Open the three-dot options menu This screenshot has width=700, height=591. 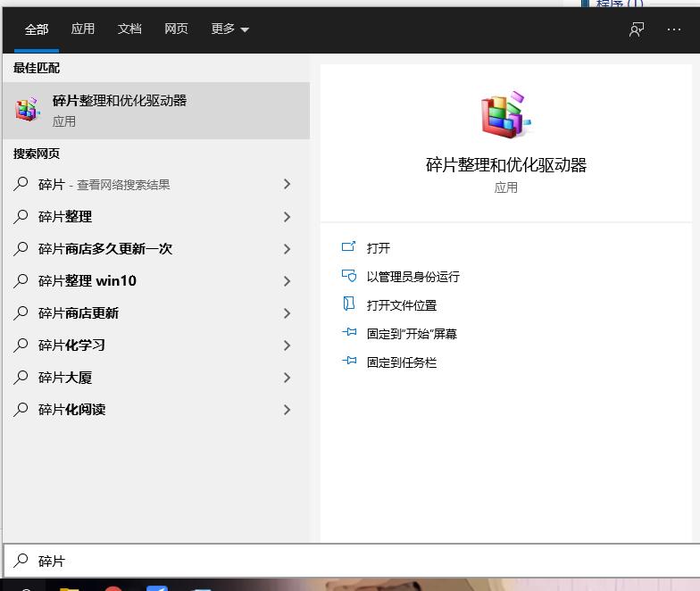pos(673,30)
